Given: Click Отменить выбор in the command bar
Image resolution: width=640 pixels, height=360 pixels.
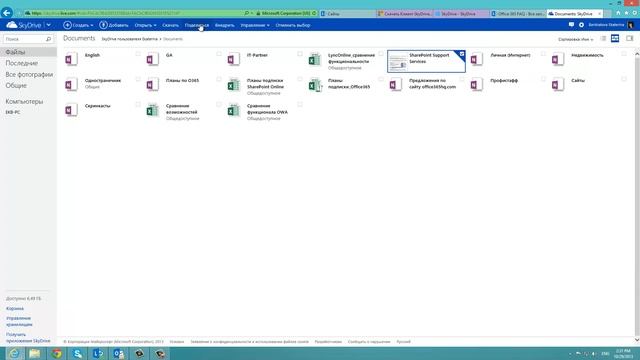Looking at the screenshot, I should [x=293, y=25].
